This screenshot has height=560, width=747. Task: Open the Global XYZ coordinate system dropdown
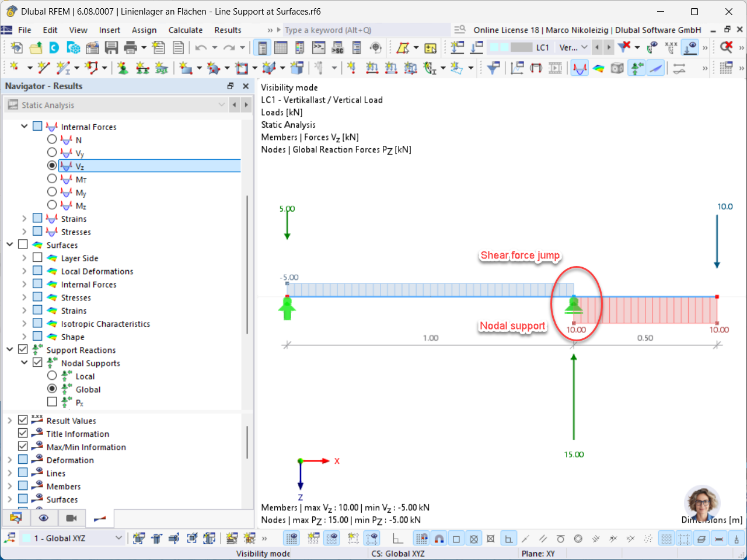(x=118, y=538)
